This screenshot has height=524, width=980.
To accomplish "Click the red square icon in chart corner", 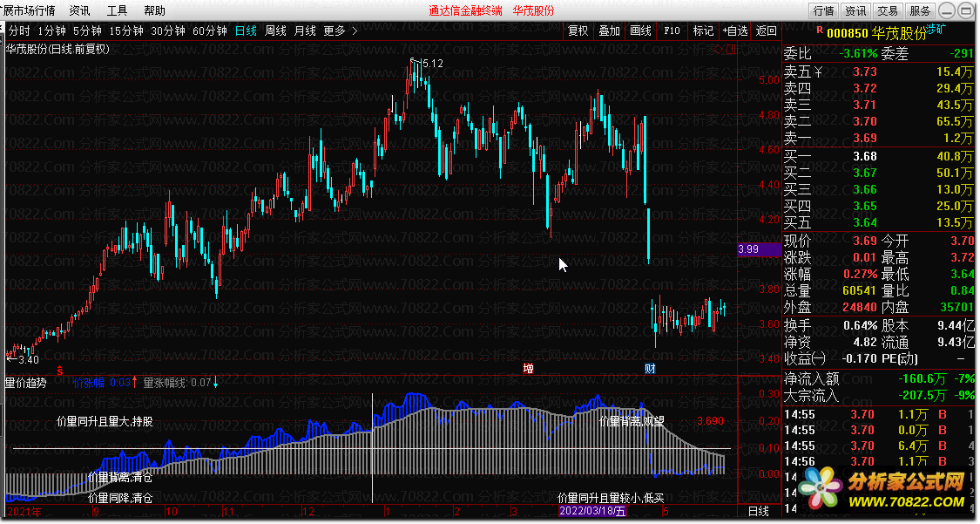I will [729, 49].
